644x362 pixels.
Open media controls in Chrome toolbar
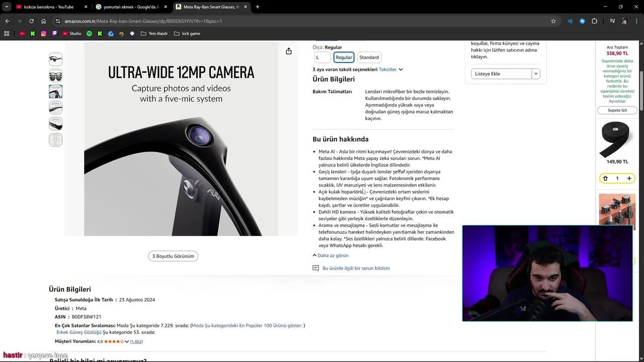[x=612, y=21]
